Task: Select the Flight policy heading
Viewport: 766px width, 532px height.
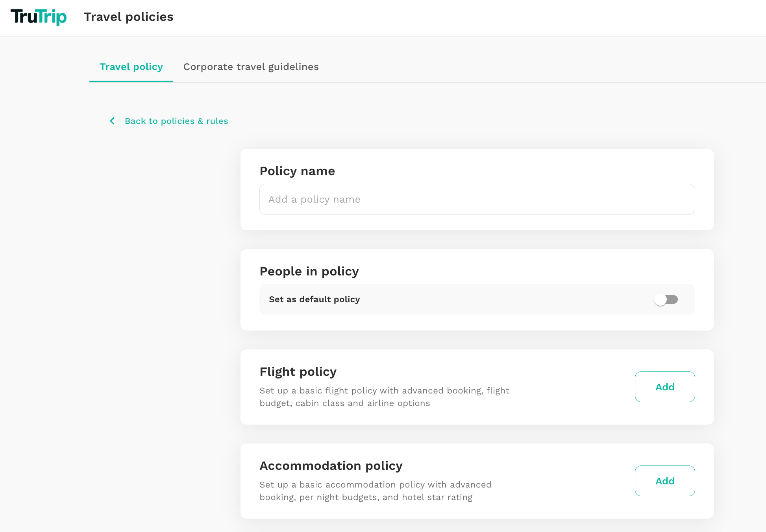Action: coord(298,372)
